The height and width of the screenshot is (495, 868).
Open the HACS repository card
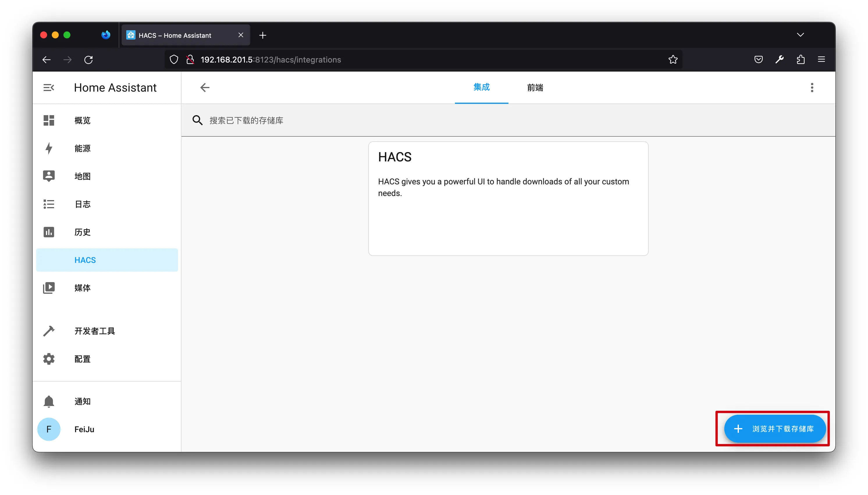coord(508,199)
